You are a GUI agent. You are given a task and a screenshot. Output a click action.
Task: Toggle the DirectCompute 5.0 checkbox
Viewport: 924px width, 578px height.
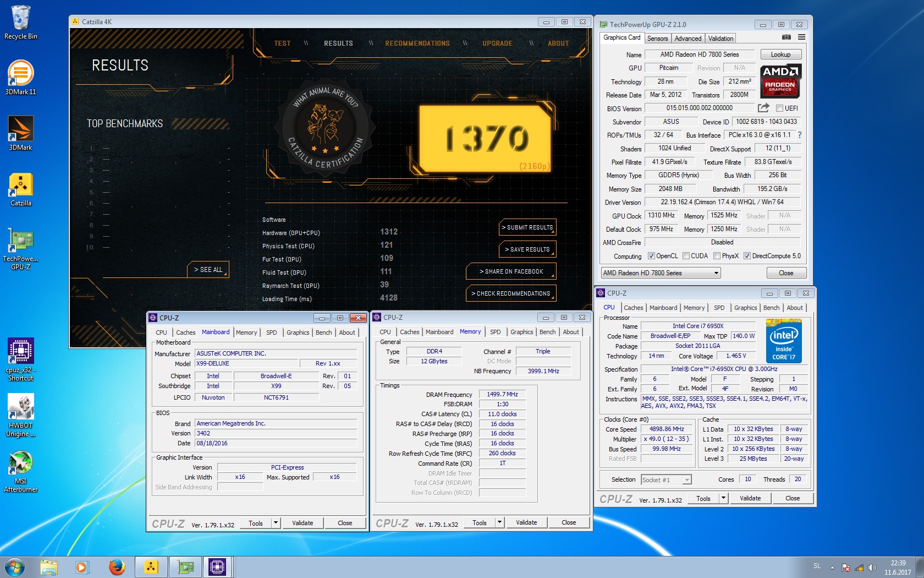click(747, 256)
